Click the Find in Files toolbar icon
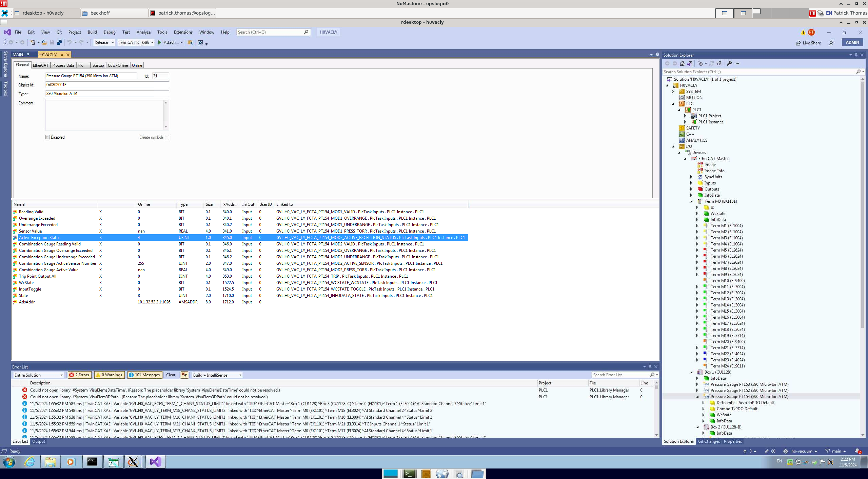The height and width of the screenshot is (479, 868). [x=190, y=42]
